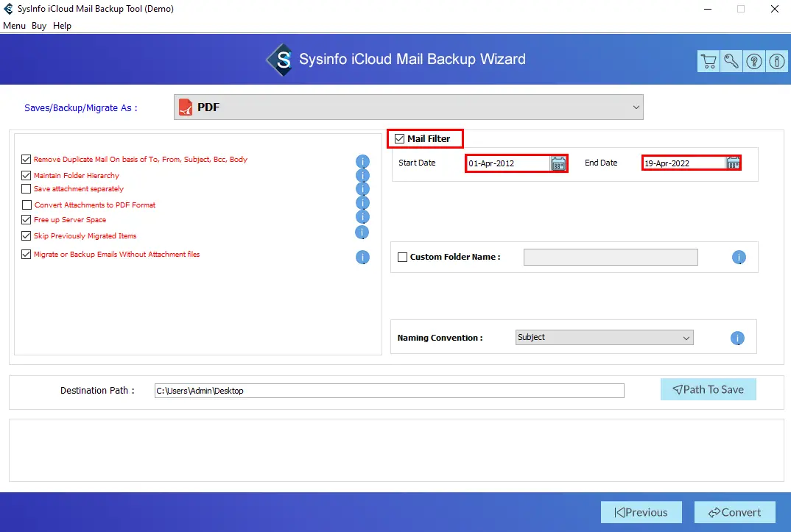Click the Path To Save button
Image resolution: width=791 pixels, height=532 pixels.
point(708,390)
